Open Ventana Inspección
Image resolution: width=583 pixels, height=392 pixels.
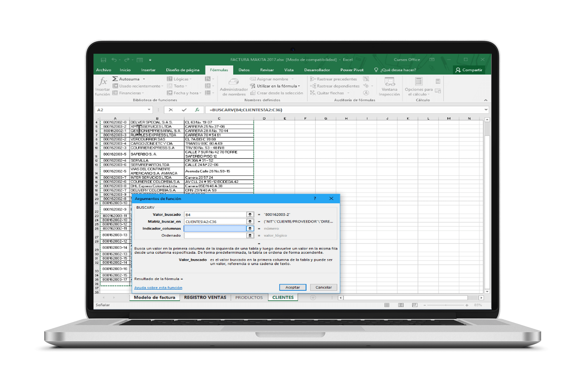tap(389, 87)
